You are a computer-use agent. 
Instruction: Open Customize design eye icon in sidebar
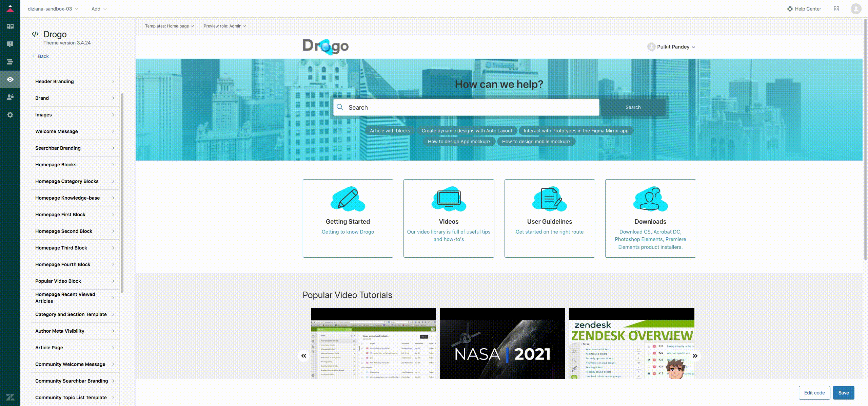10,79
